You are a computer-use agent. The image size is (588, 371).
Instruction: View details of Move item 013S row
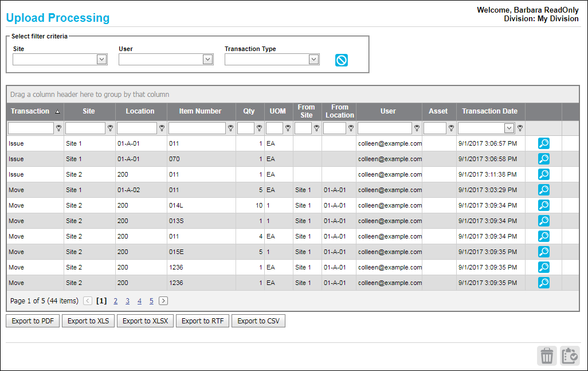pyautogui.click(x=544, y=221)
